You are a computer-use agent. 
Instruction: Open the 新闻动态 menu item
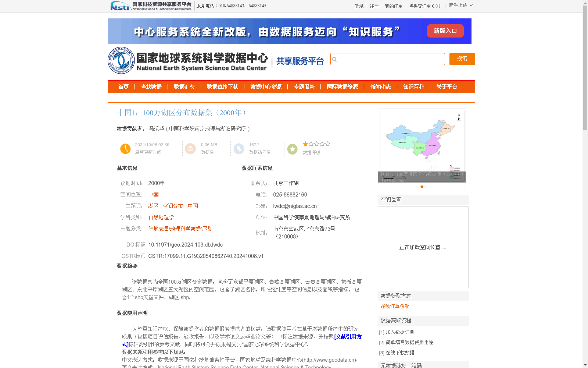[381, 87]
